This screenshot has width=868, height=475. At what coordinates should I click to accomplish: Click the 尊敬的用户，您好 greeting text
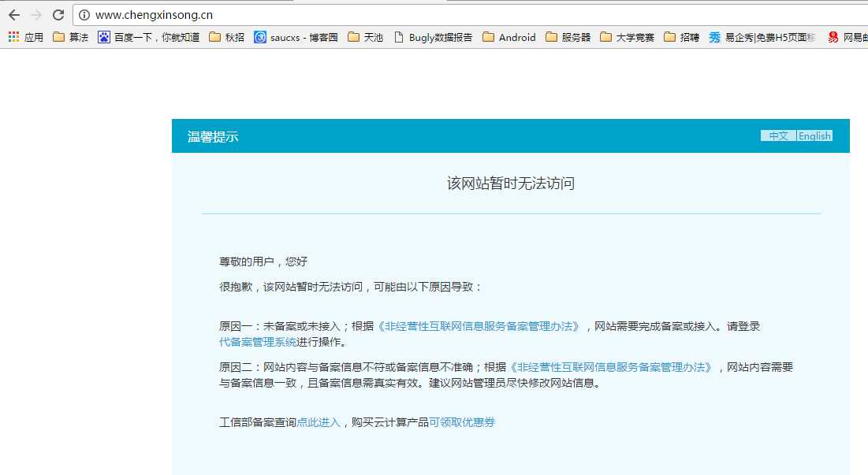click(x=263, y=262)
